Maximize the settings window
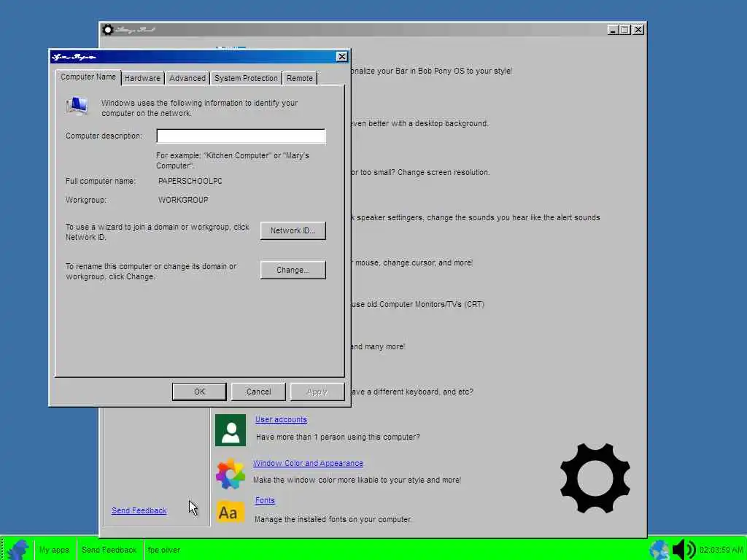Screen dimensions: 747x560 [625, 30]
